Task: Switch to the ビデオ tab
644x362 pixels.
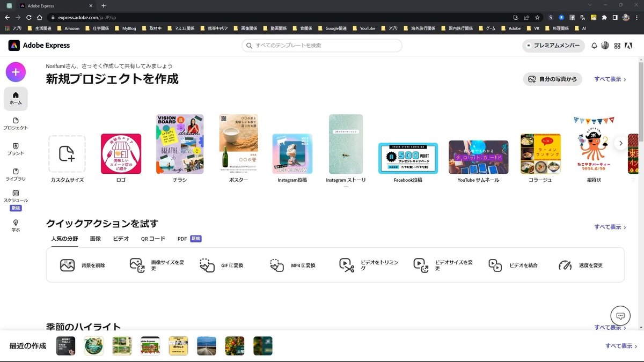Action: coord(121,239)
